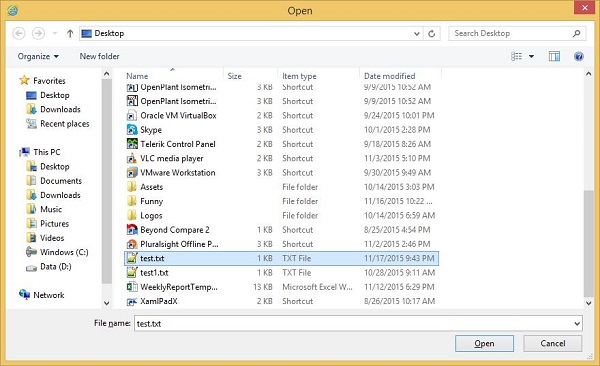This screenshot has height=366, width=600.
Task: Click New folder button
Action: [x=99, y=56]
